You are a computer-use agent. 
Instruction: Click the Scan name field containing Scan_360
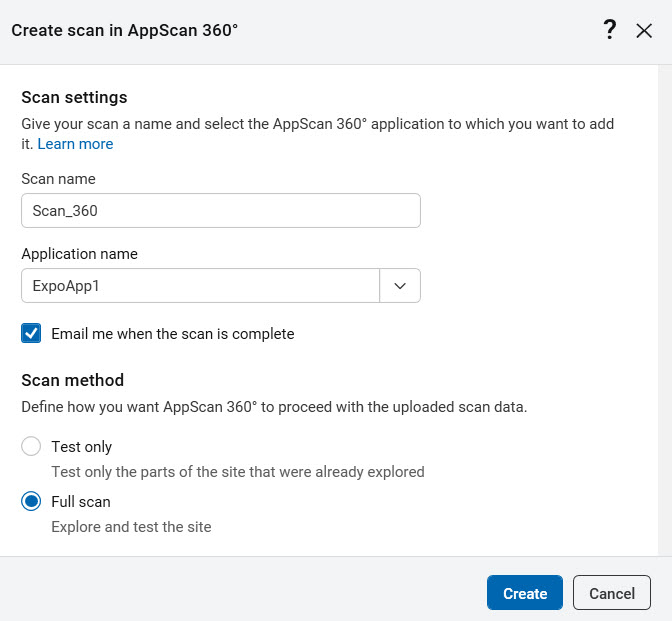[220, 211]
